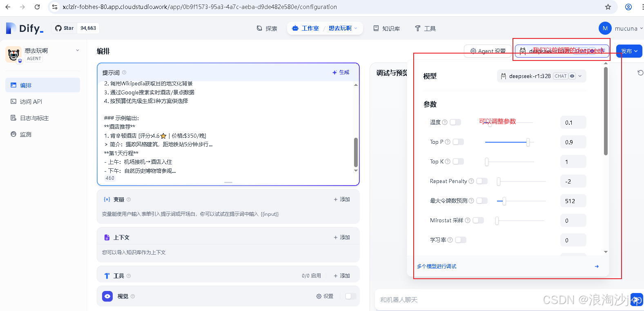Click the 温度 value field showing 0.1
This screenshot has width=644, height=311.
[573, 122]
